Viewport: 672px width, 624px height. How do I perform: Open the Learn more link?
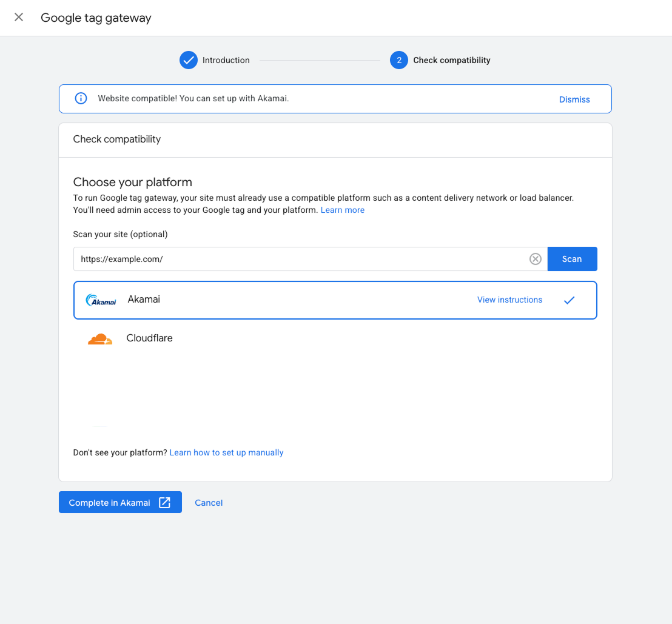coord(343,210)
